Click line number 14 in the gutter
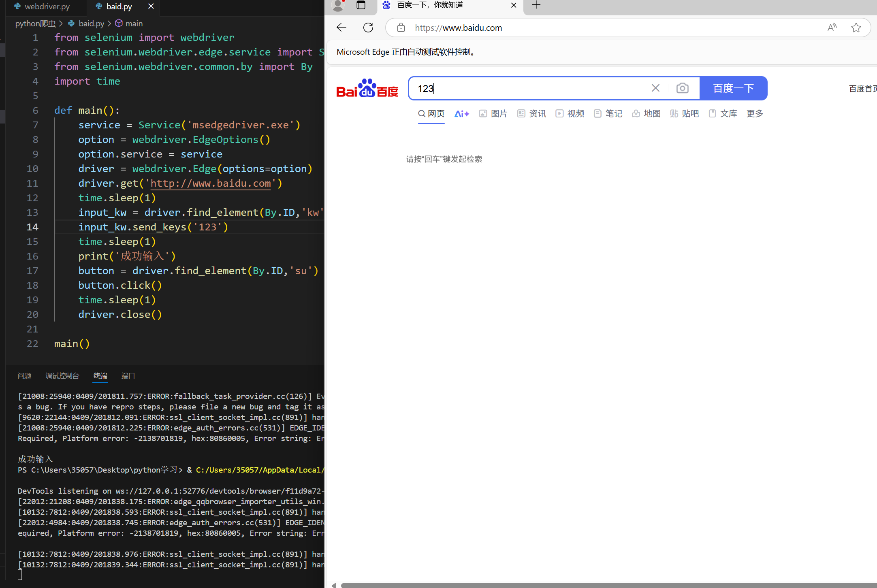877x588 pixels. point(32,227)
